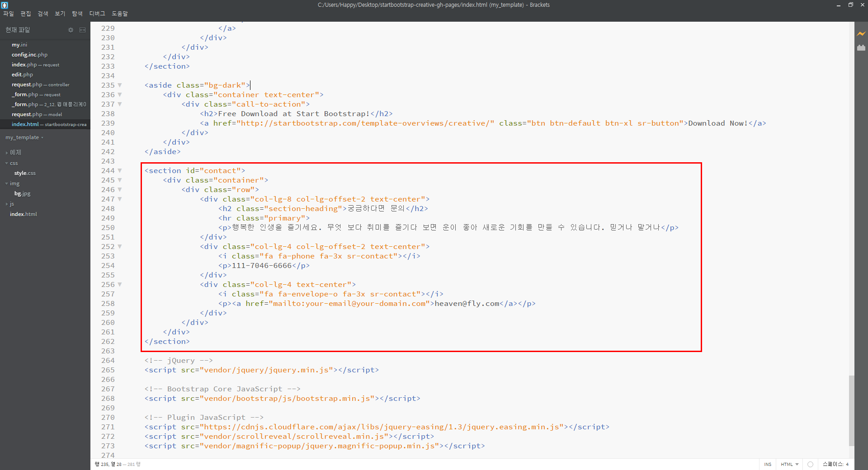Open the 도움말 menu
The width and height of the screenshot is (868, 470).
pos(120,14)
